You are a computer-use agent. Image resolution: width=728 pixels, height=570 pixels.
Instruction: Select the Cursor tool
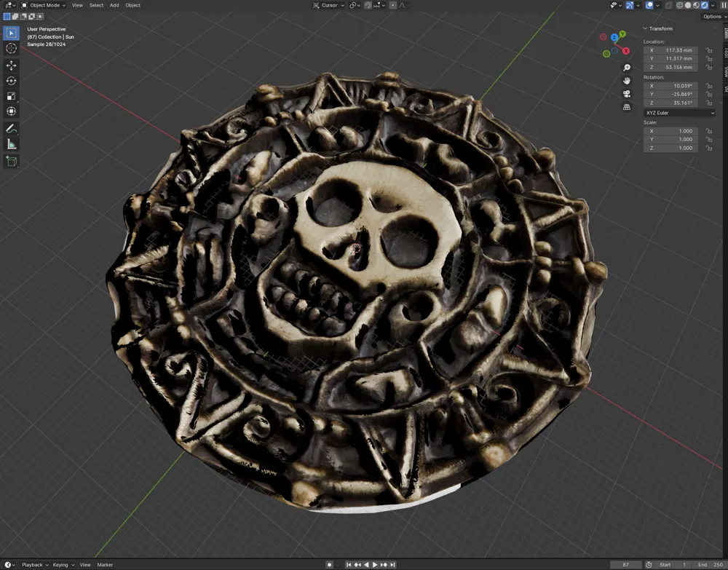pyautogui.click(x=11, y=48)
